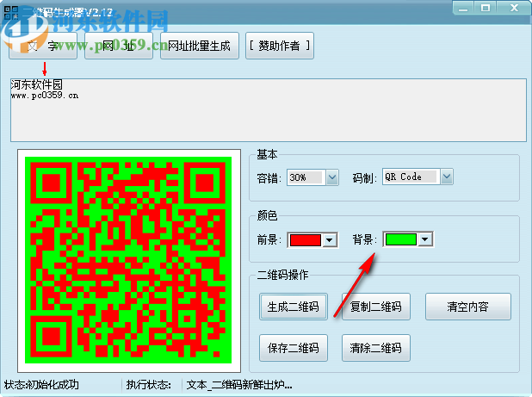The image size is (532, 397).
Task: Open 网址批量生成 batch mode
Action: 200,46
